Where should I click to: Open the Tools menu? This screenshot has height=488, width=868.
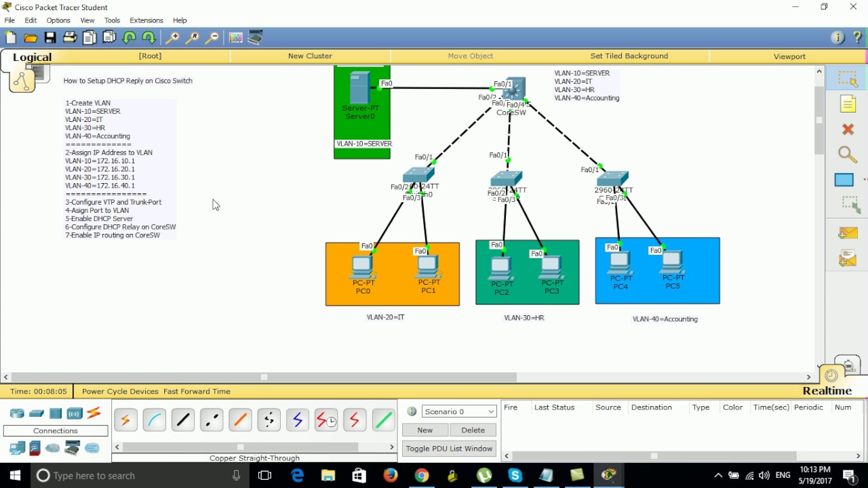tap(112, 20)
